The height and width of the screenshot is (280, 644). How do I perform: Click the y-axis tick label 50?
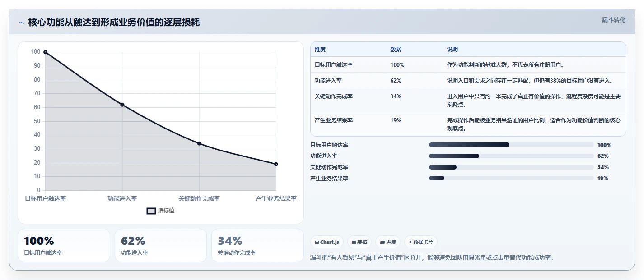click(x=37, y=121)
